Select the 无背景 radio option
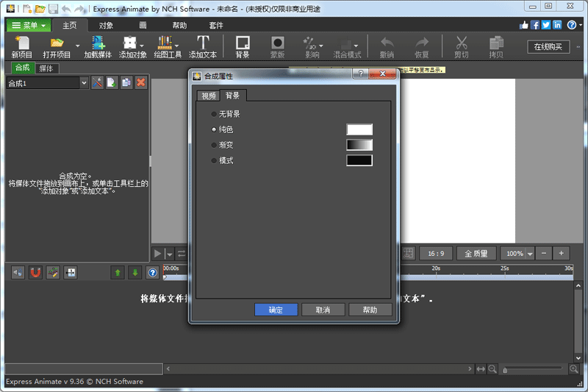Image resolution: width=588 pixels, height=392 pixels. point(214,114)
